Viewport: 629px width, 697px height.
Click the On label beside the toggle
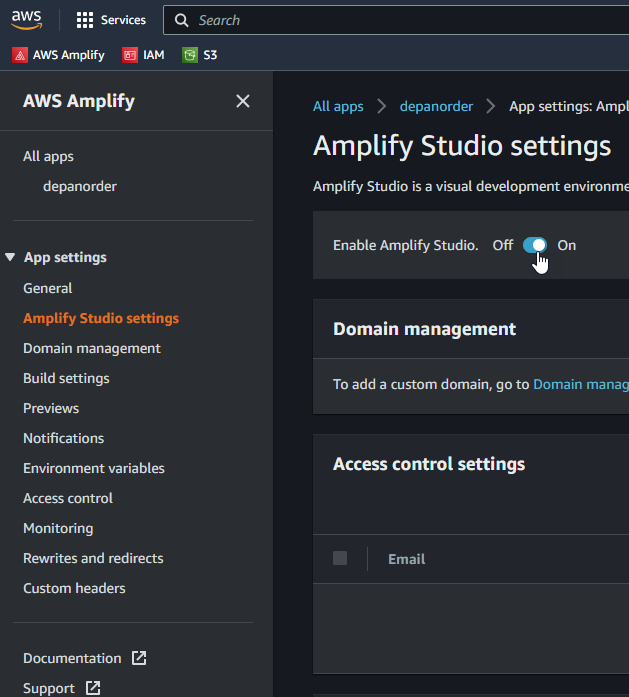[567, 245]
